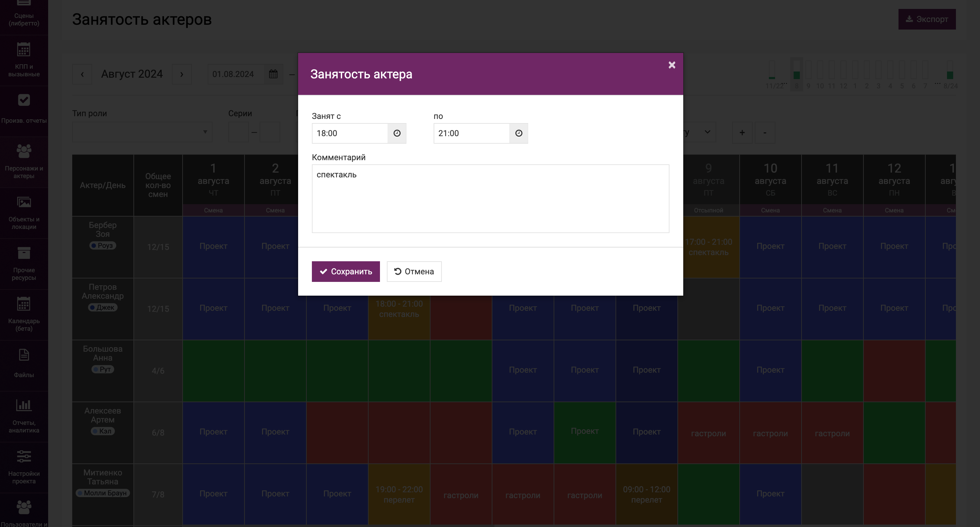Open the clock picker for 'по' time

[519, 133]
